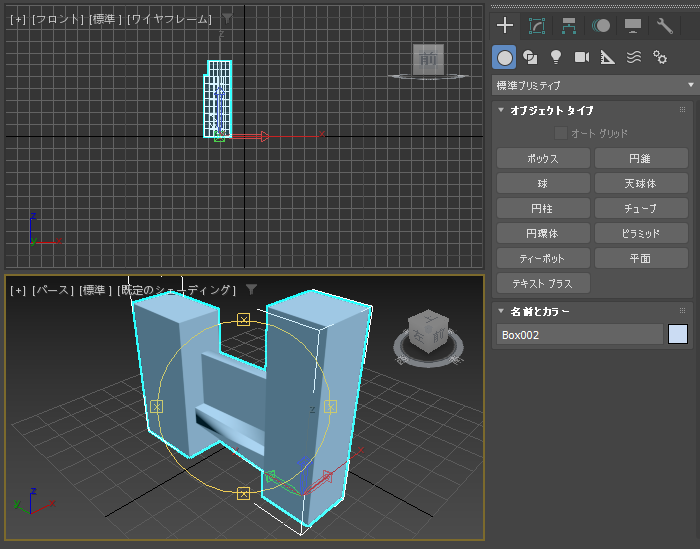Click the top rotate gizmo handle
Image resolution: width=700 pixels, height=549 pixels.
click(243, 320)
